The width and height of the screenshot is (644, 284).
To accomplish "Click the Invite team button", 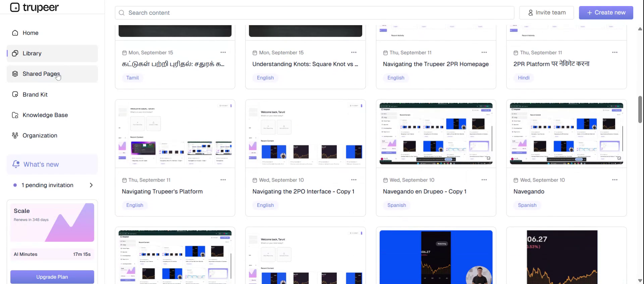I will (x=547, y=13).
